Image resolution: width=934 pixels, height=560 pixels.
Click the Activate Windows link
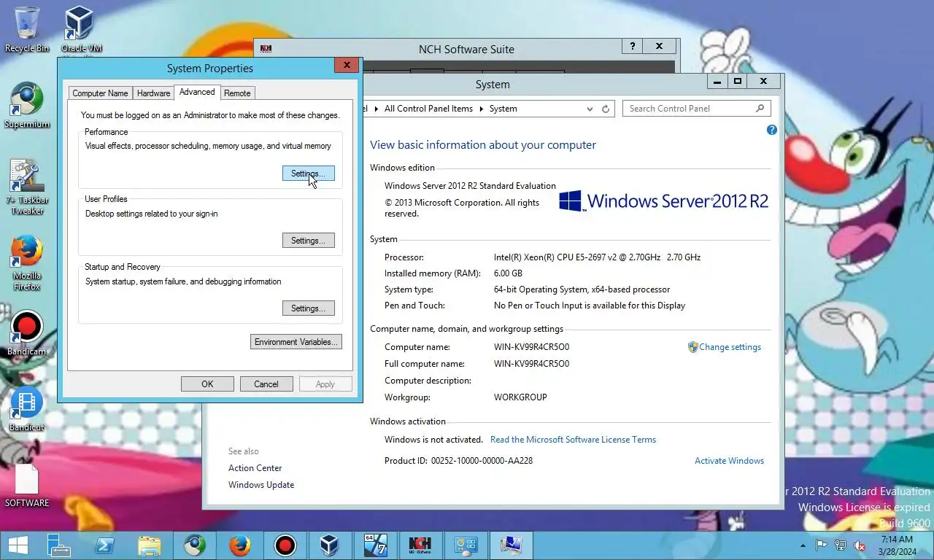[x=729, y=461]
